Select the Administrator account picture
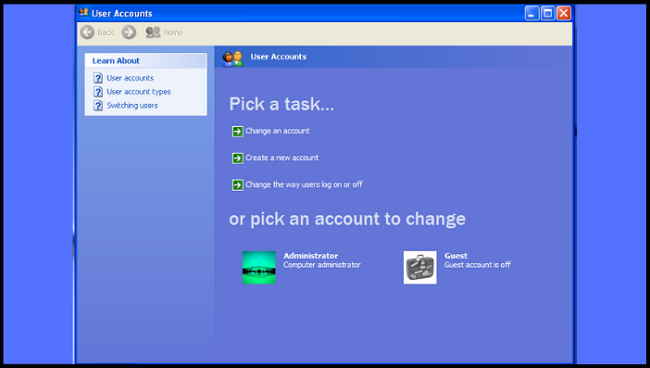 [259, 267]
